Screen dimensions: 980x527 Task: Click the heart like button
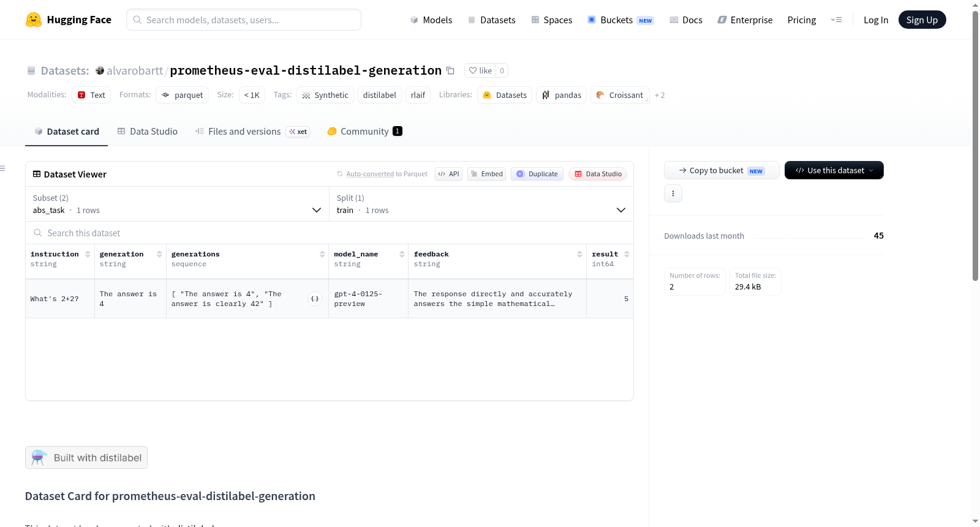coord(480,70)
